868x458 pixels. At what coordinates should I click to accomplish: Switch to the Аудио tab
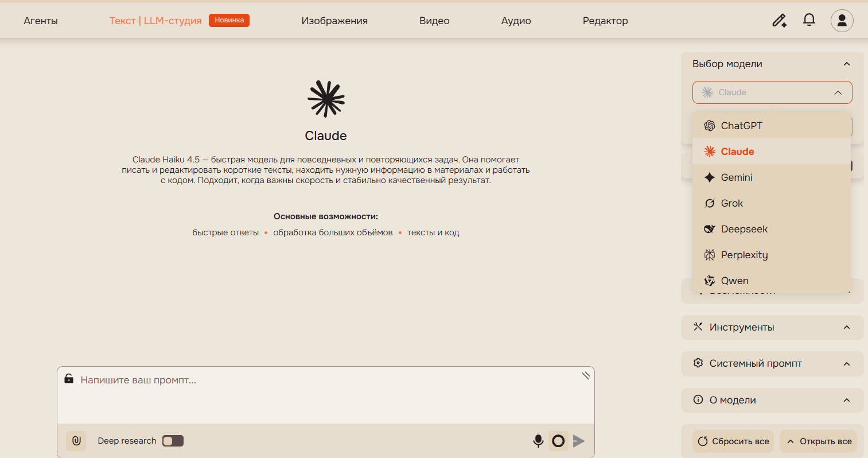click(516, 21)
